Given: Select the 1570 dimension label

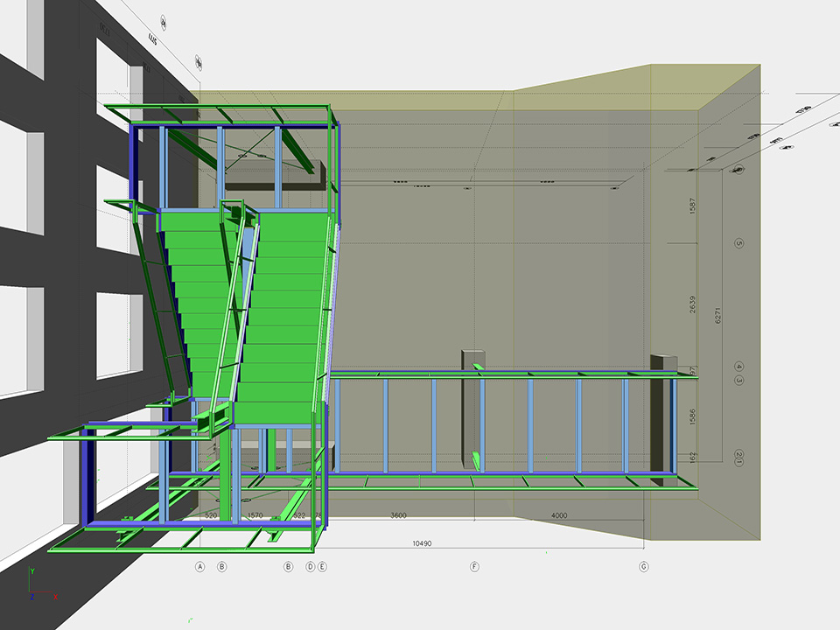Looking at the screenshot, I should [x=255, y=516].
